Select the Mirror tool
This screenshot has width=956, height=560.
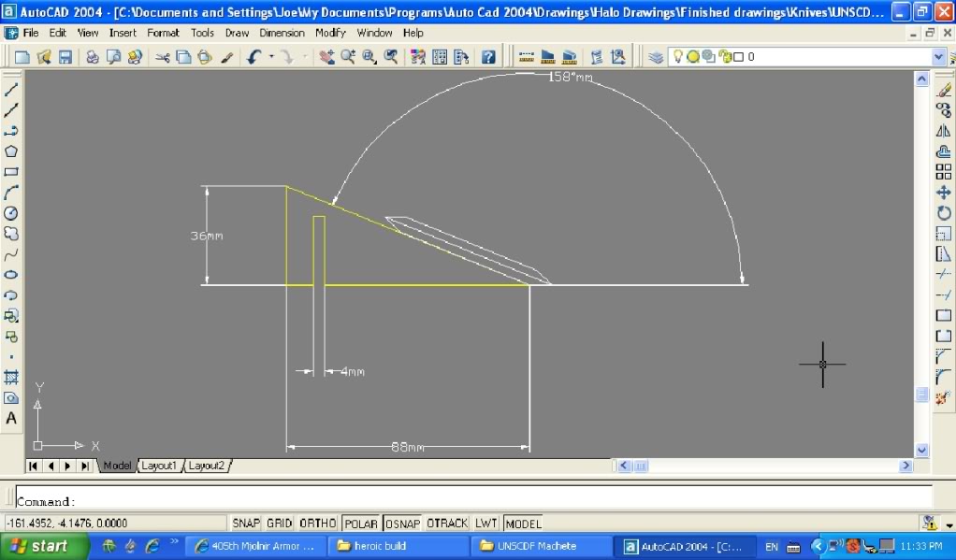pos(944,131)
